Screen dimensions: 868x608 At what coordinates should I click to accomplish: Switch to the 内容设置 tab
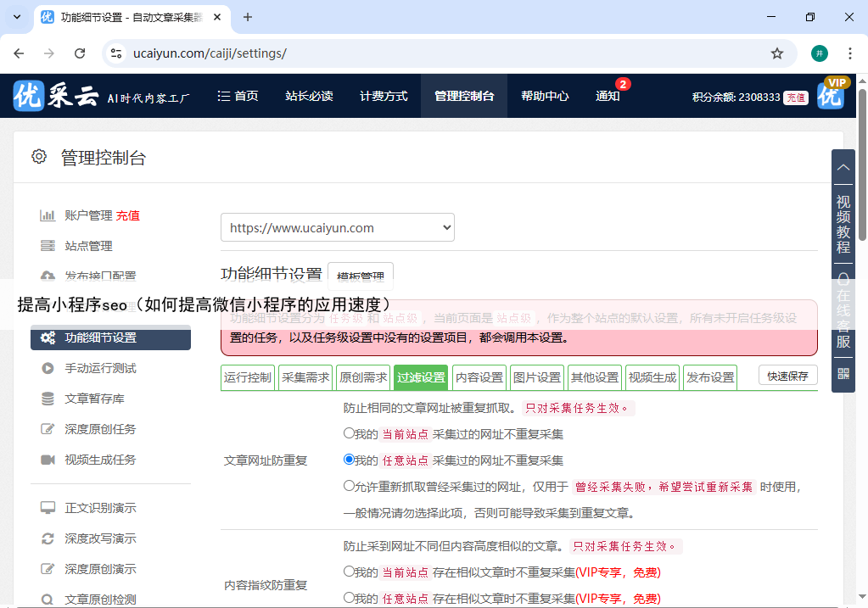pyautogui.click(x=479, y=377)
